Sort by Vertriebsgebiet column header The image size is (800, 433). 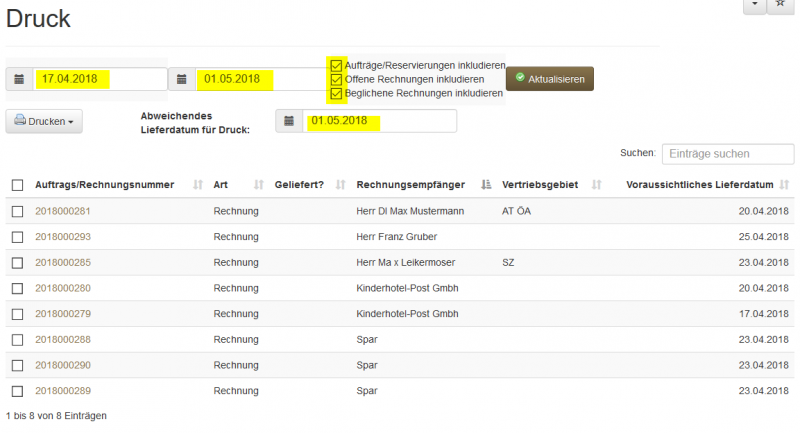coord(597,185)
